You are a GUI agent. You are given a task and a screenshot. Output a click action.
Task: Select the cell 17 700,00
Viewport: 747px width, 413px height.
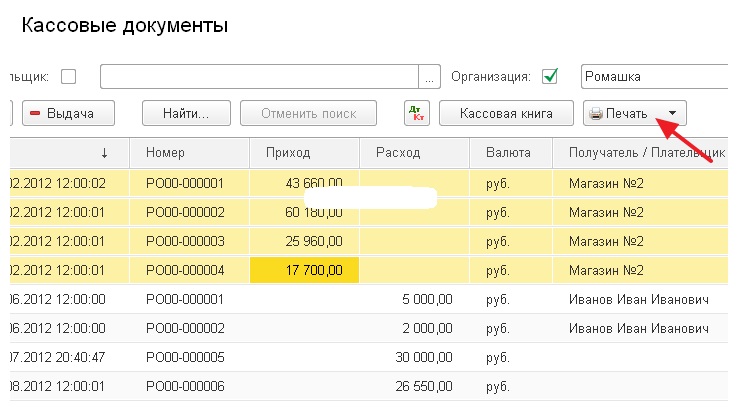click(304, 270)
